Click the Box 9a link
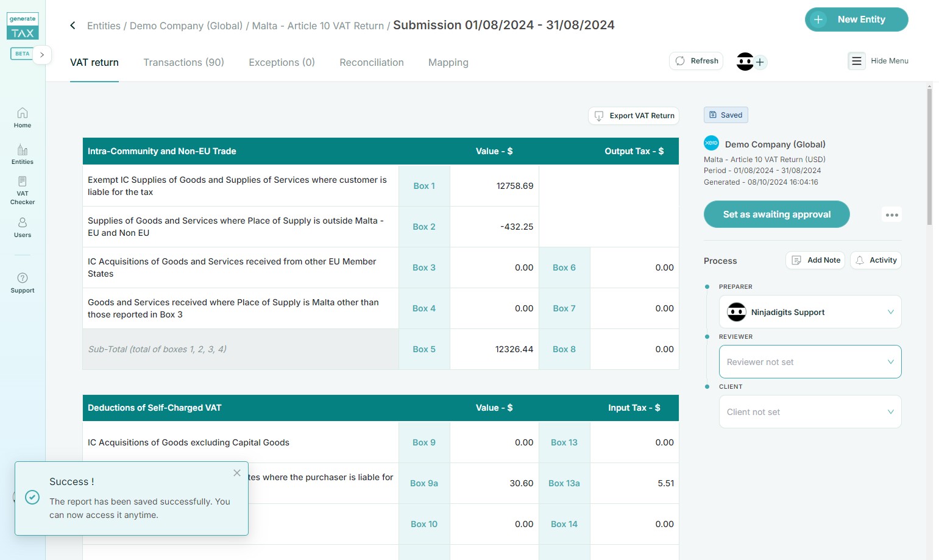 [x=424, y=483]
